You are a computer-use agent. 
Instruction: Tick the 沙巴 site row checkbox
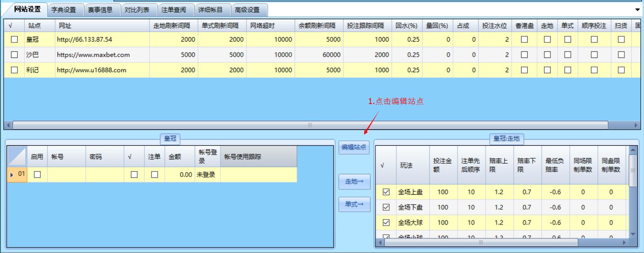pyautogui.click(x=14, y=55)
